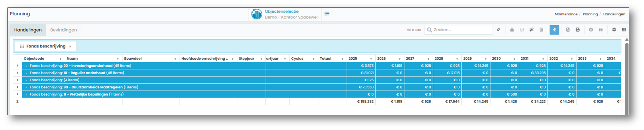
Task: Click the 96 ITEMS count label
Action: coord(414,30)
